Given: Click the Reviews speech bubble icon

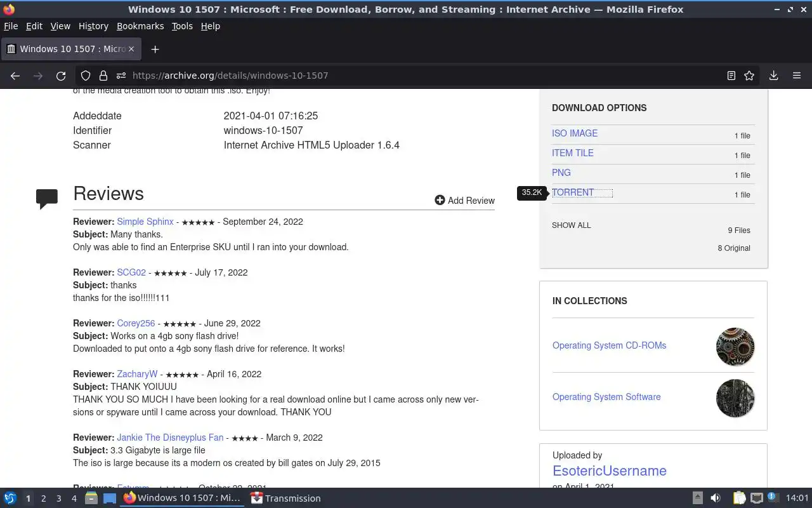Looking at the screenshot, I should pyautogui.click(x=47, y=199).
